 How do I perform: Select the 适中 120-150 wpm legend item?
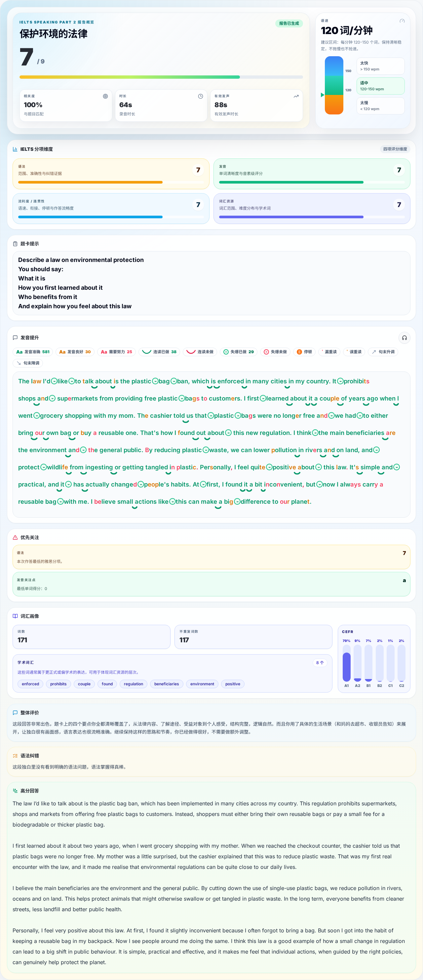click(x=380, y=86)
